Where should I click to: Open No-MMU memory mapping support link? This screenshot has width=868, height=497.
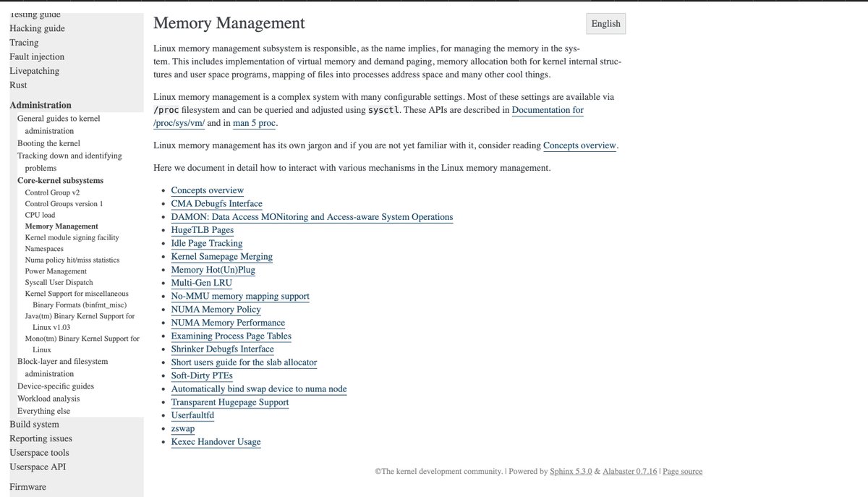point(240,297)
